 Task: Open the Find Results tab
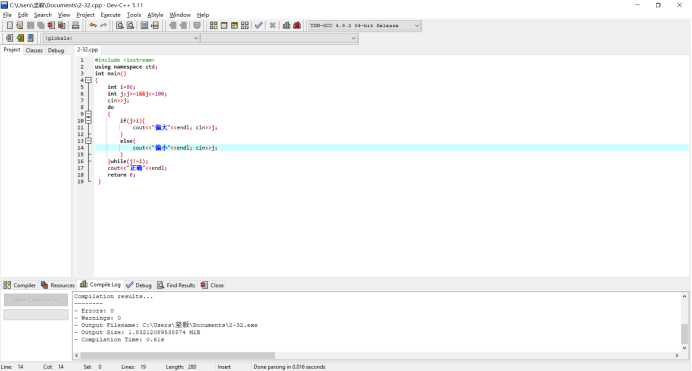click(176, 285)
